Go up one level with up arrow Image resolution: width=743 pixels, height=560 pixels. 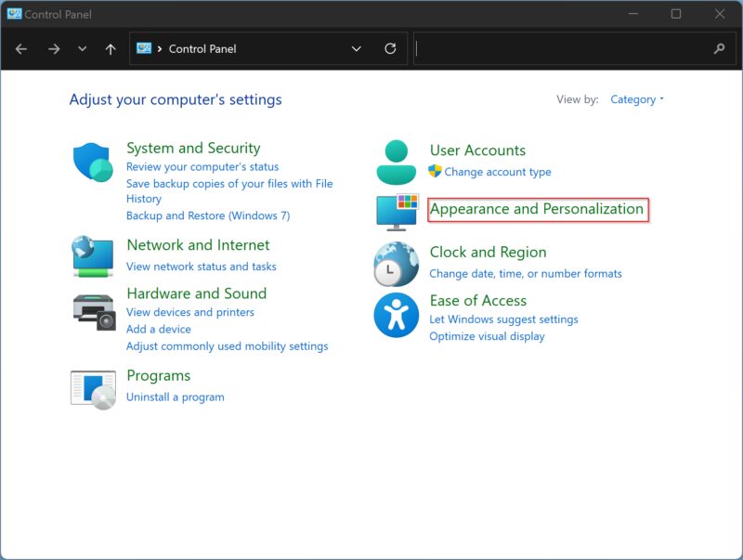point(111,49)
